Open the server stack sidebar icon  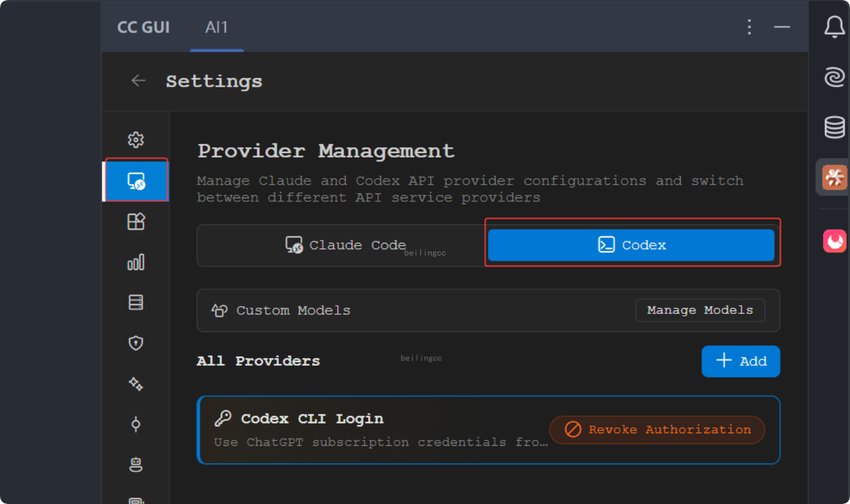pyautogui.click(x=135, y=303)
